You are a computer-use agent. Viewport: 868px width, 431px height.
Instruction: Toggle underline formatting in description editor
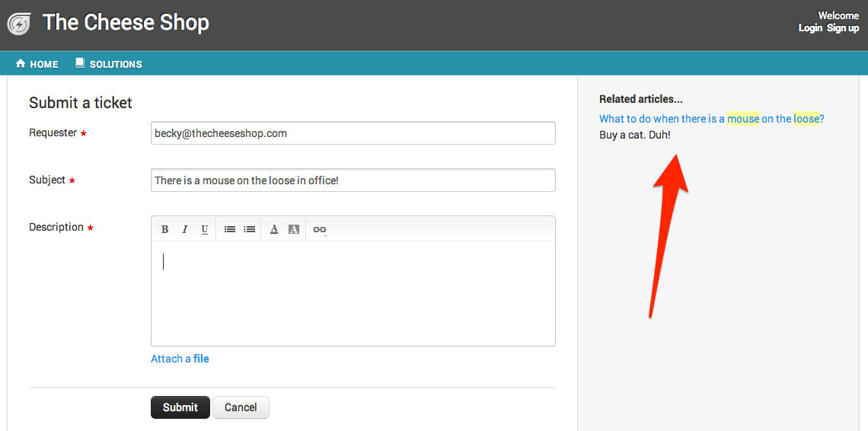coord(204,229)
